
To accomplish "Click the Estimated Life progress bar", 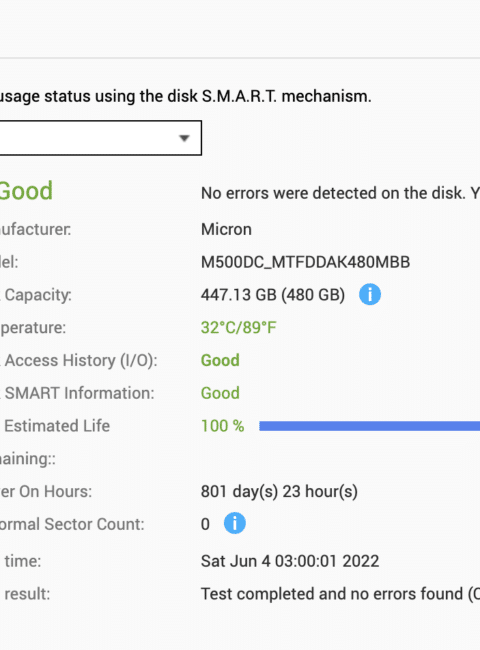I will coord(369,426).
